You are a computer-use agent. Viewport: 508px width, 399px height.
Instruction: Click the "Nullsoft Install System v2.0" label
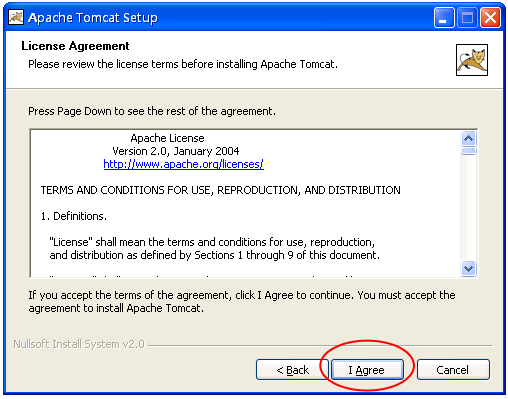pos(79,344)
